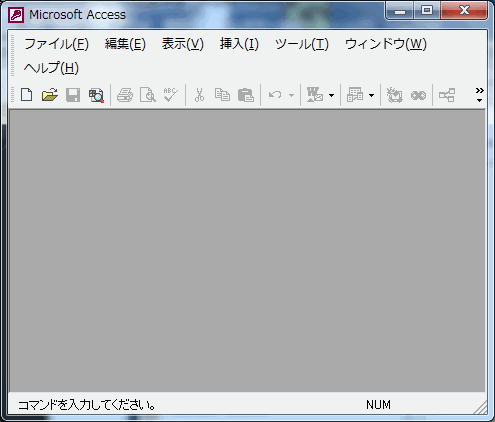Click the Paste clipboard icon
The image size is (495, 422).
click(246, 95)
